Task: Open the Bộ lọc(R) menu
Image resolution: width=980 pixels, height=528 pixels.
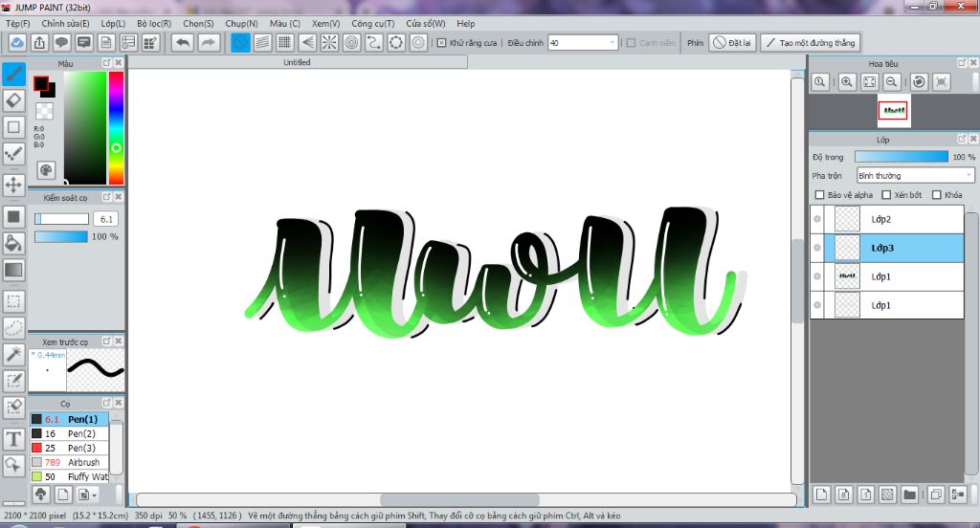Action: tap(154, 23)
